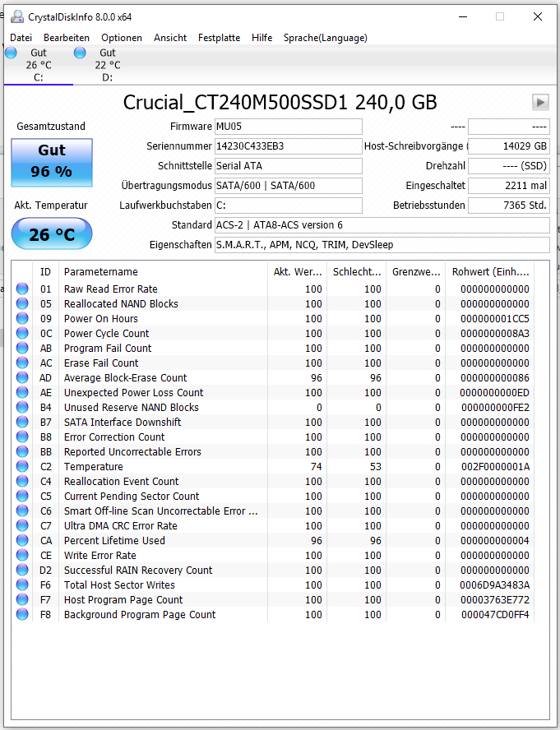Click status orb for Unexpected Power Loss Count

22,392
